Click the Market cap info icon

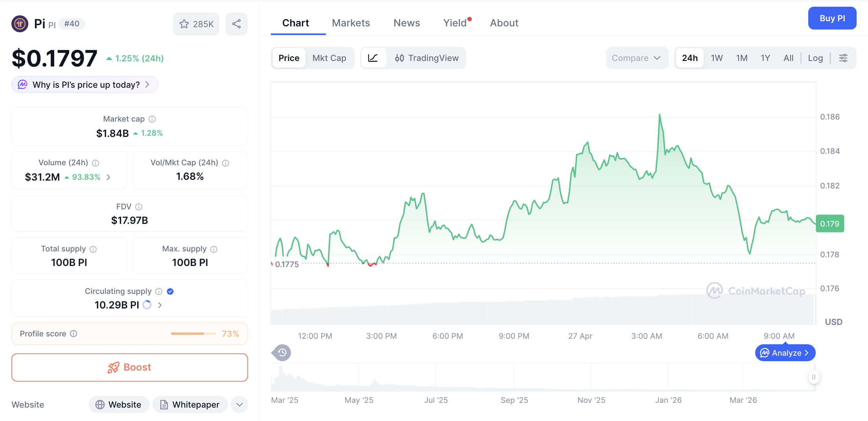(152, 119)
